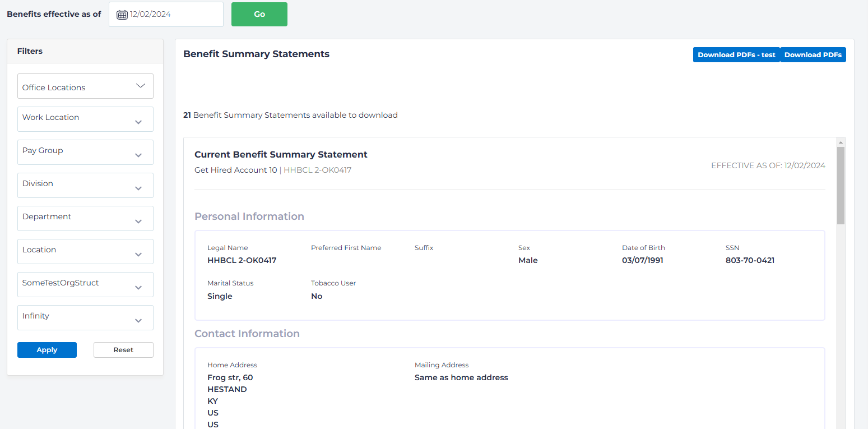Click the benefits effective date input field

click(x=168, y=14)
